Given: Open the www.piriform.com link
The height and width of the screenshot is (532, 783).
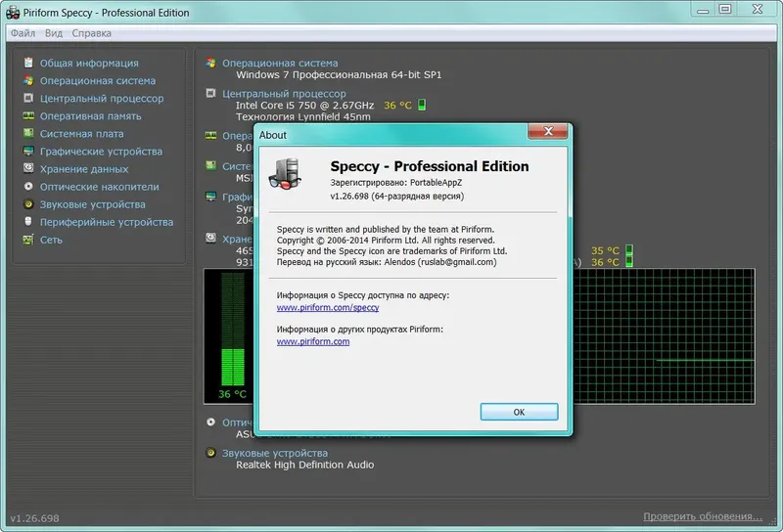Looking at the screenshot, I should 313,341.
